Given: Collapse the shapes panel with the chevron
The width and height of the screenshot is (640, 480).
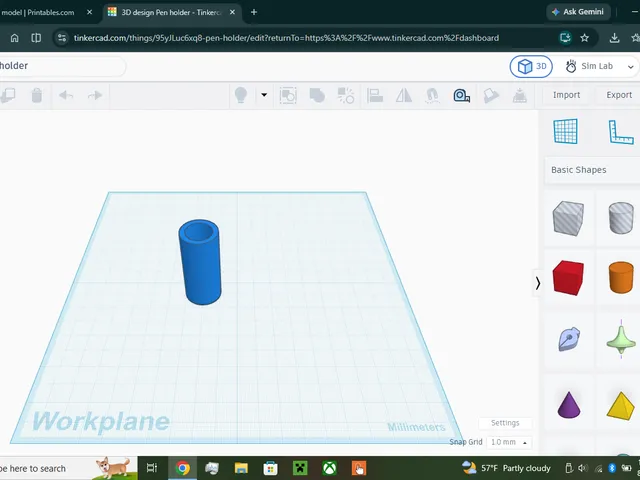Looking at the screenshot, I should 538,283.
